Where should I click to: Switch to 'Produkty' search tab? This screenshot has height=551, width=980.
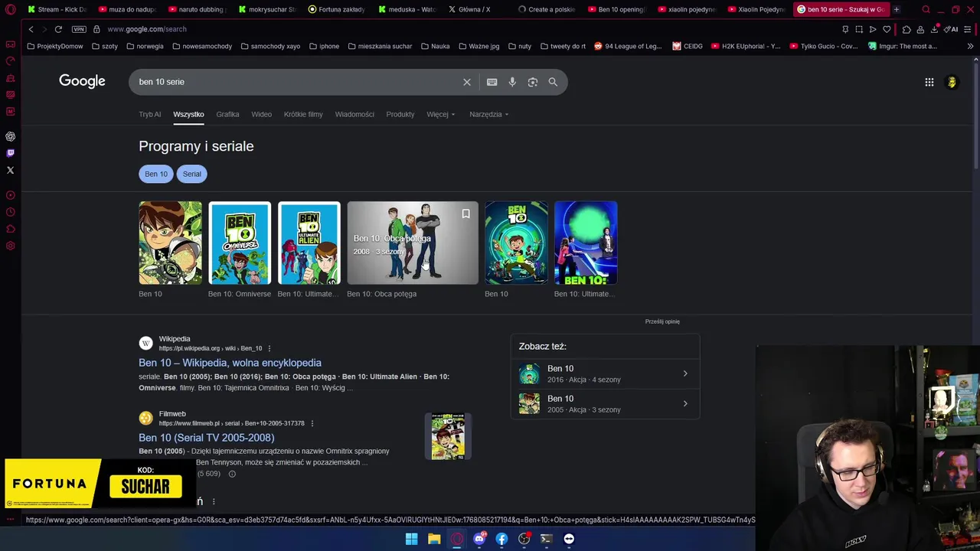400,114
